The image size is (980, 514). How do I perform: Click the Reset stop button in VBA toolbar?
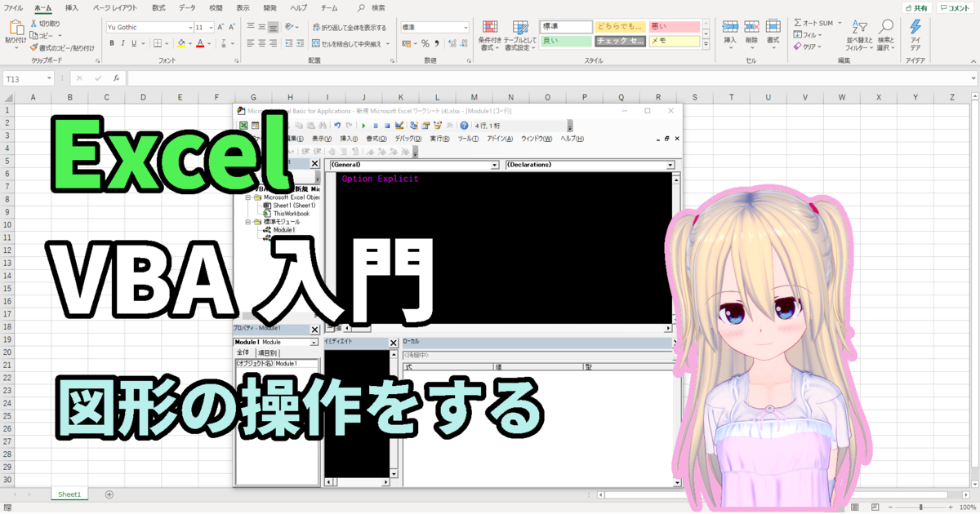[386, 126]
